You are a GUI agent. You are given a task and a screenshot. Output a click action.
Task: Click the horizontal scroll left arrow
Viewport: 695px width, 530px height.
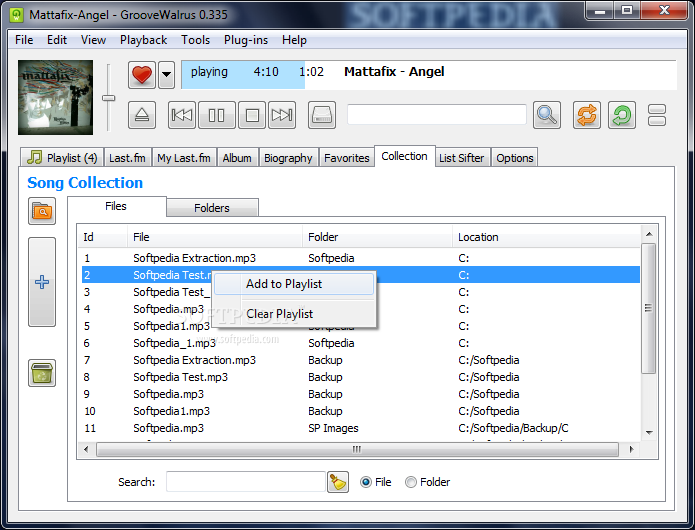86,449
